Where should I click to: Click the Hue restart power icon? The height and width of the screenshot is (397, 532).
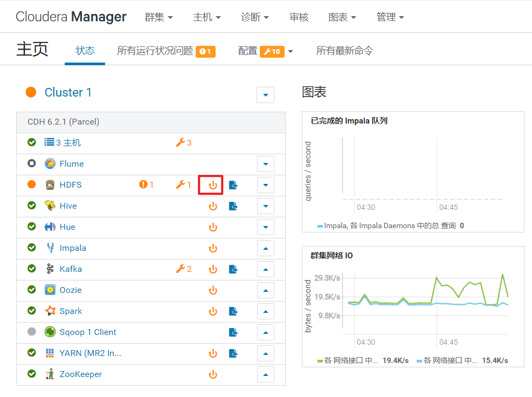(213, 227)
